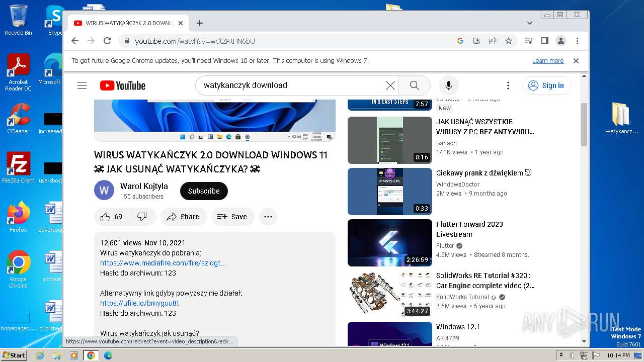Open CCleaner desktop shortcut
Image resolution: width=644 pixels, height=362 pixels.
tap(18, 119)
